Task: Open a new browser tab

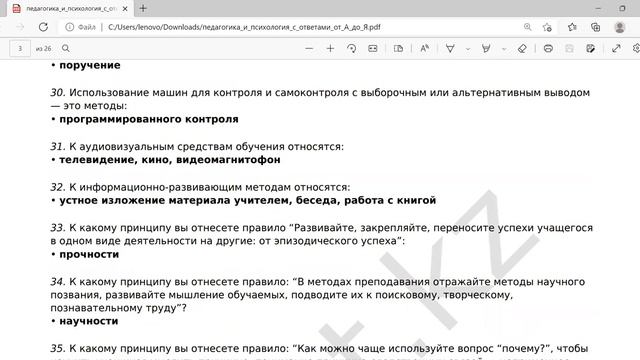Action: pyautogui.click(x=143, y=9)
